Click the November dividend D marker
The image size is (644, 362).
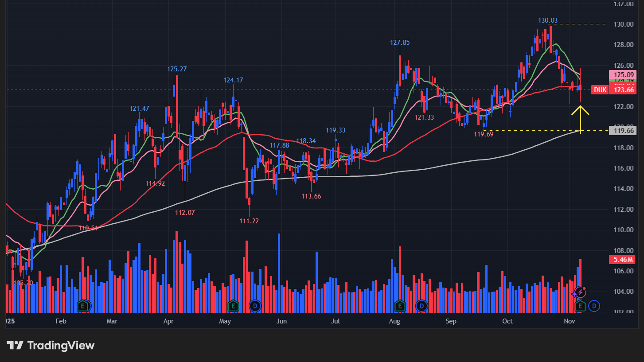click(594, 305)
